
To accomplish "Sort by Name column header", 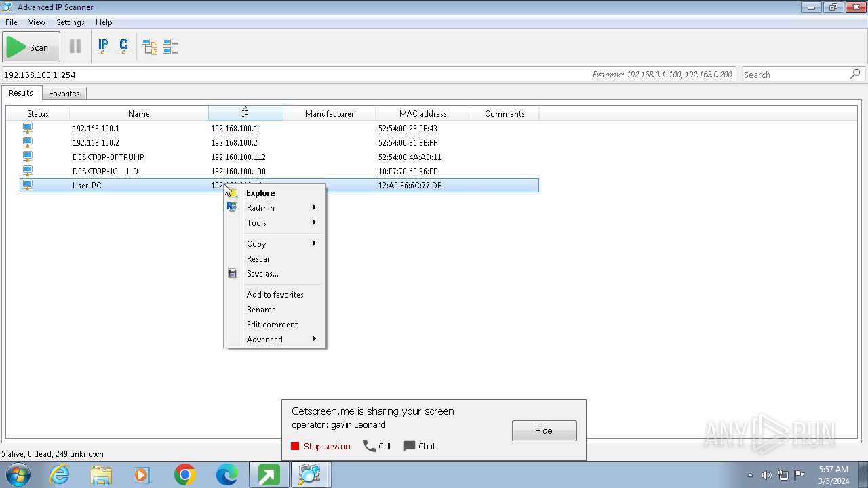I will (139, 114).
